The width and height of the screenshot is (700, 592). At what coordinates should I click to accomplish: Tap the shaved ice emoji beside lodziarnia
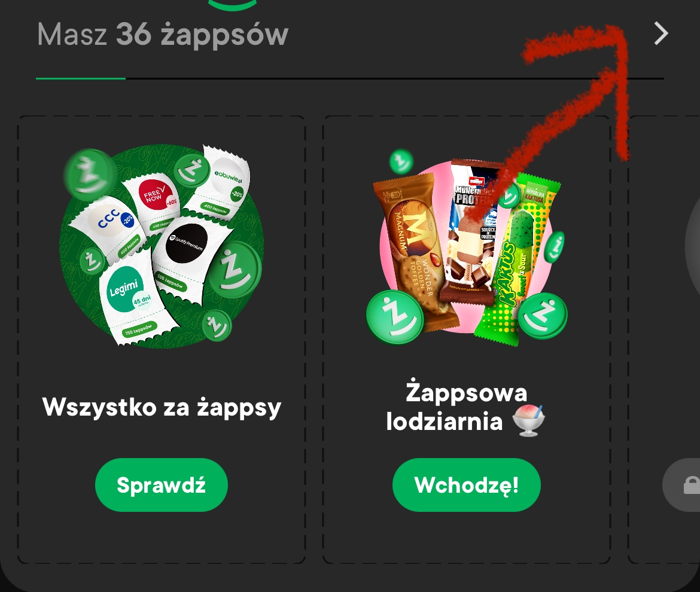[x=528, y=421]
